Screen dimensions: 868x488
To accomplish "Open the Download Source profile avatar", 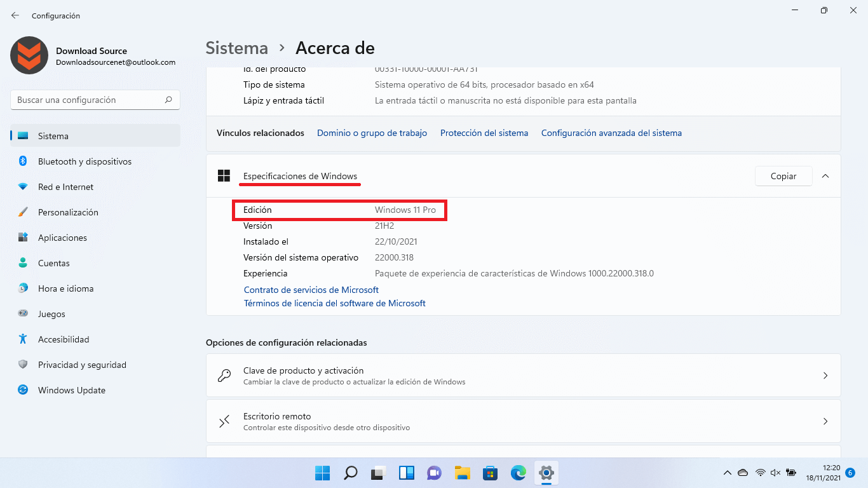I will 29,55.
